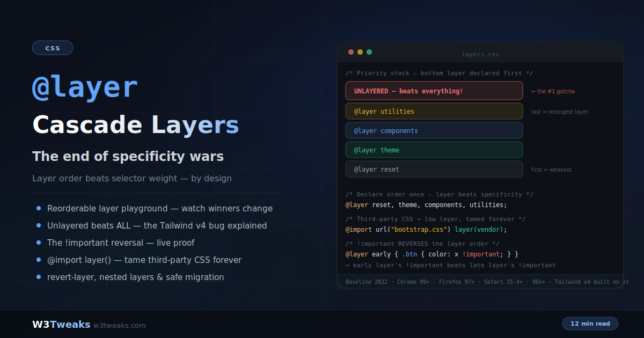Screen dimensions: 644x338
Task: Click the Cascade Layers title
Action: [x=136, y=125]
